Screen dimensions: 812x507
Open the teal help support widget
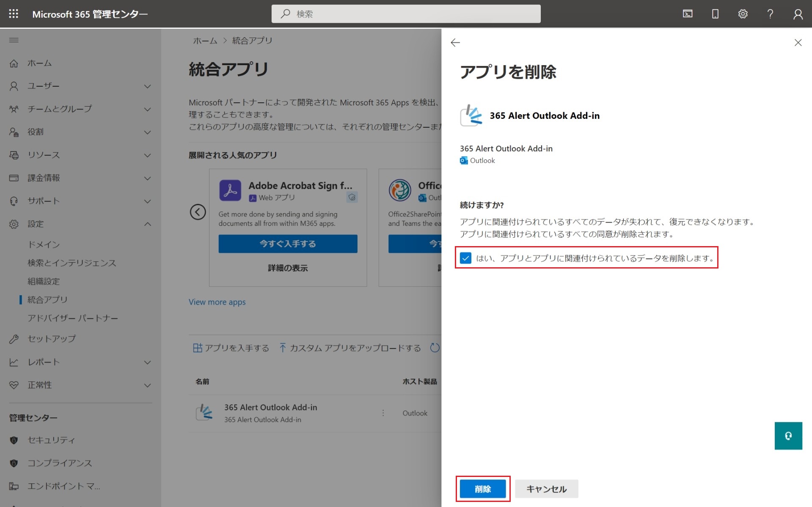(x=788, y=436)
